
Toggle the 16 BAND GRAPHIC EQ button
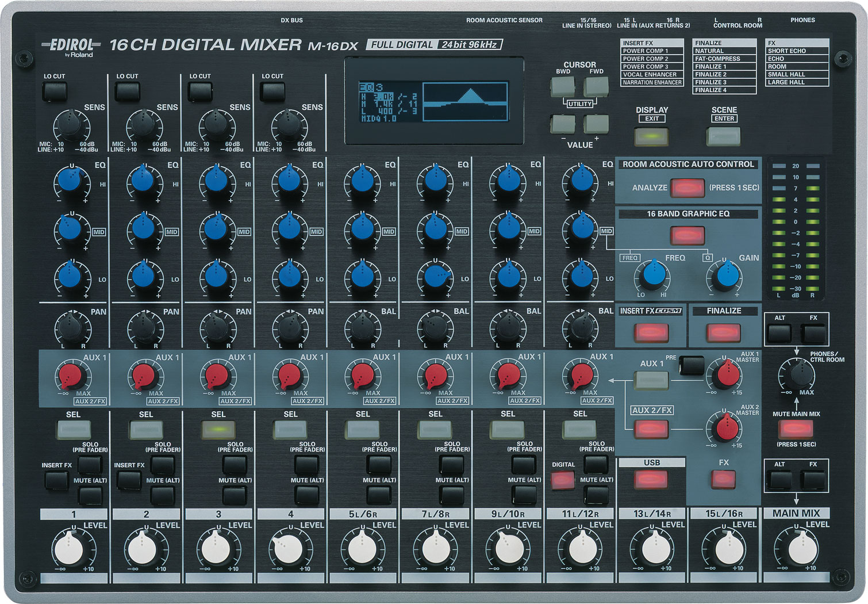[688, 235]
